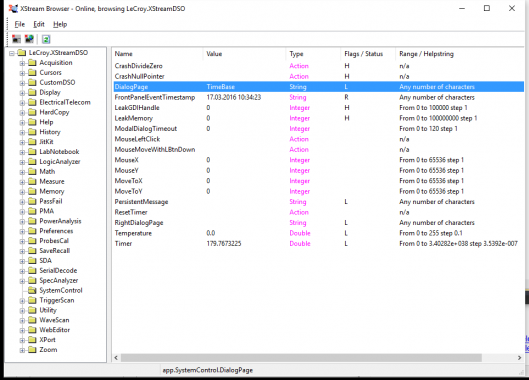Click the folder icon beside LogicAnalyzer
Screen dimensions: 529x380
[32, 162]
